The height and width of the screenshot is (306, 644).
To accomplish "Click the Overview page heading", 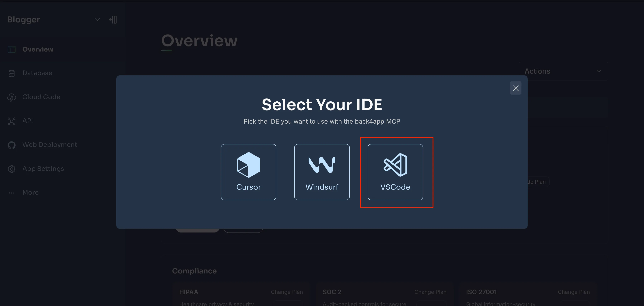I will 199,40.
